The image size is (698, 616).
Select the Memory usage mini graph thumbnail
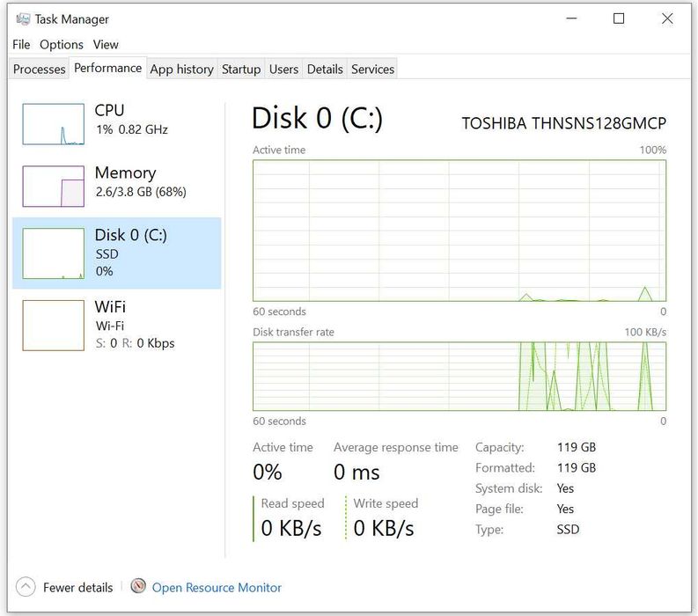point(54,186)
